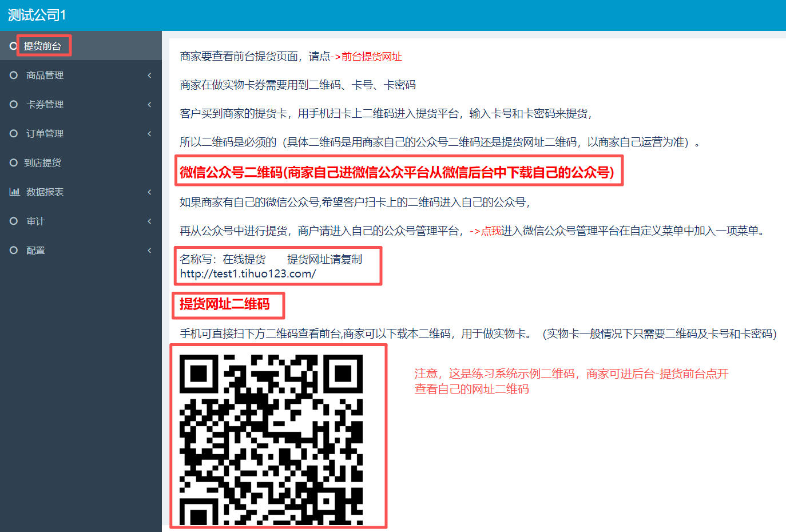
Task: Click the circle icon beside 卡券管理
Action: [x=14, y=104]
